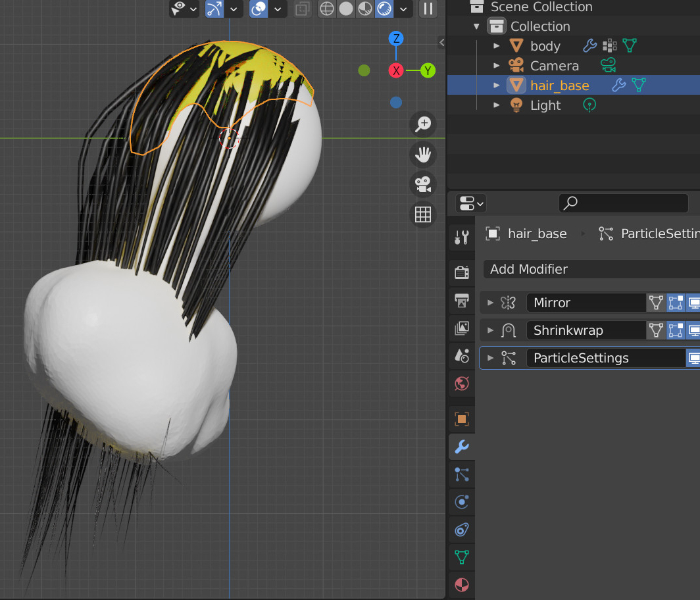The width and height of the screenshot is (700, 600).
Task: Expand the Mirror modifier panel
Action: (491, 303)
